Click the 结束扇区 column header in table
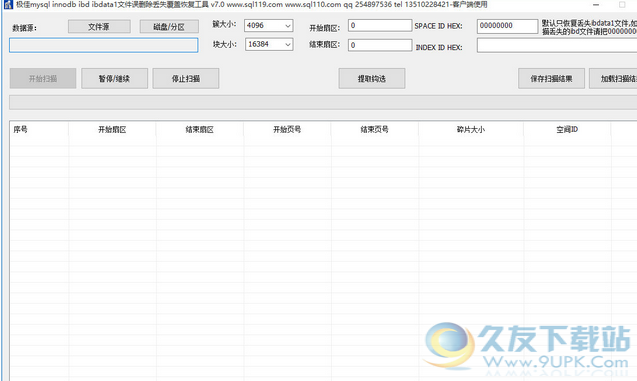 tap(199, 130)
